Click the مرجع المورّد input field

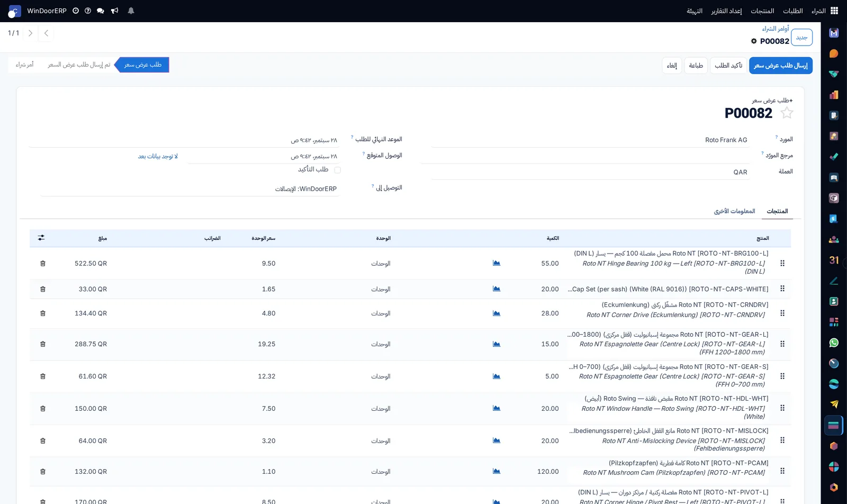[x=584, y=156]
